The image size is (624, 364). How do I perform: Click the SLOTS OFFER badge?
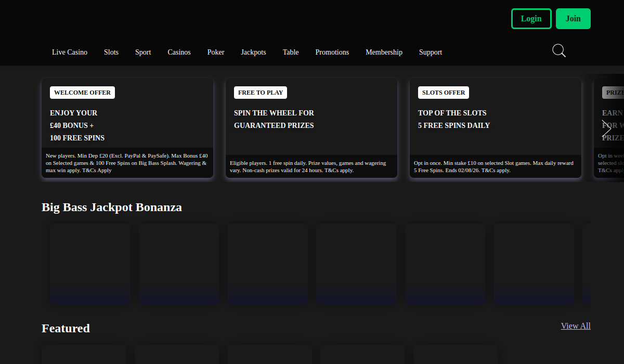tap(444, 93)
